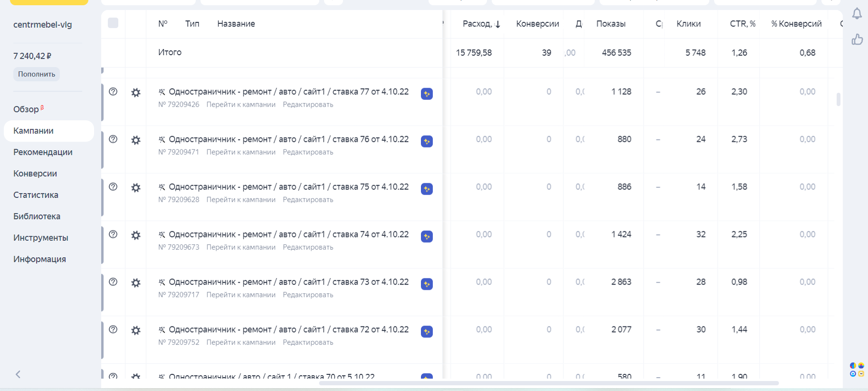Click blue sparkle badge on ставка 72 campaign
The width and height of the screenshot is (868, 391).
tap(427, 332)
